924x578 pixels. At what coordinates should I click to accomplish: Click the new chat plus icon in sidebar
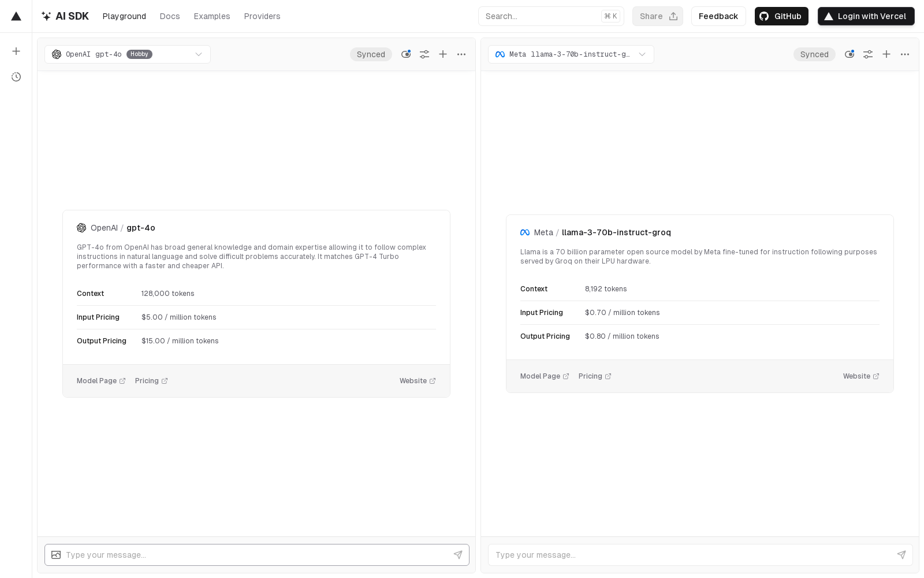pyautogui.click(x=16, y=51)
